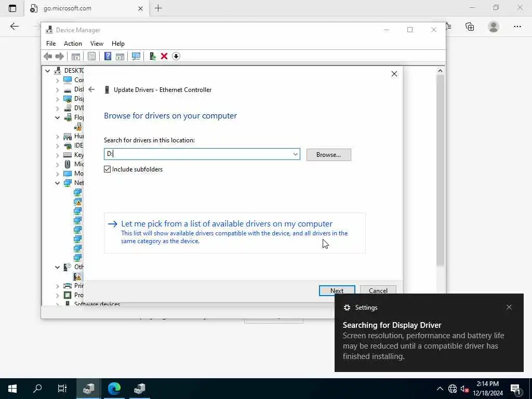Click the Device Manager vertical scrollbar
The width and height of the screenshot is (532, 399).
click(x=440, y=170)
